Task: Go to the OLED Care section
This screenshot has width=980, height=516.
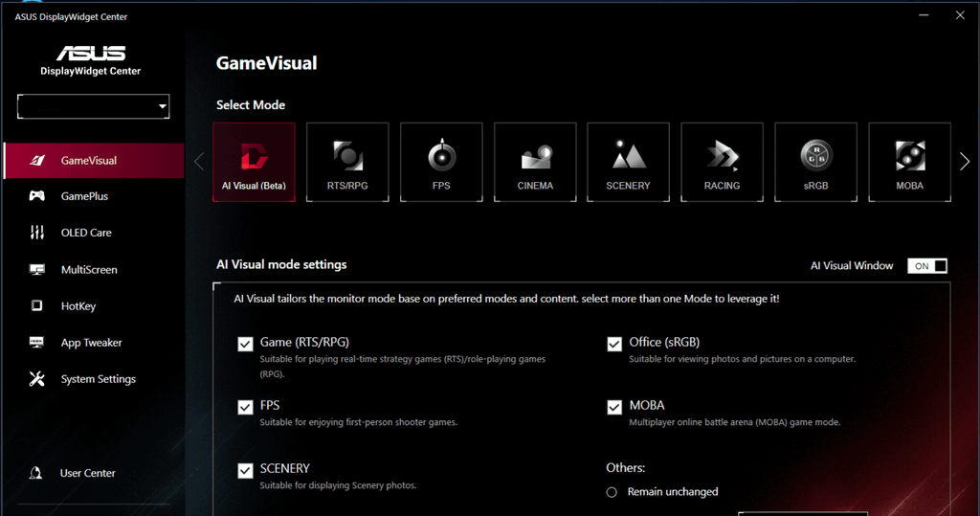Action: pyautogui.click(x=94, y=233)
